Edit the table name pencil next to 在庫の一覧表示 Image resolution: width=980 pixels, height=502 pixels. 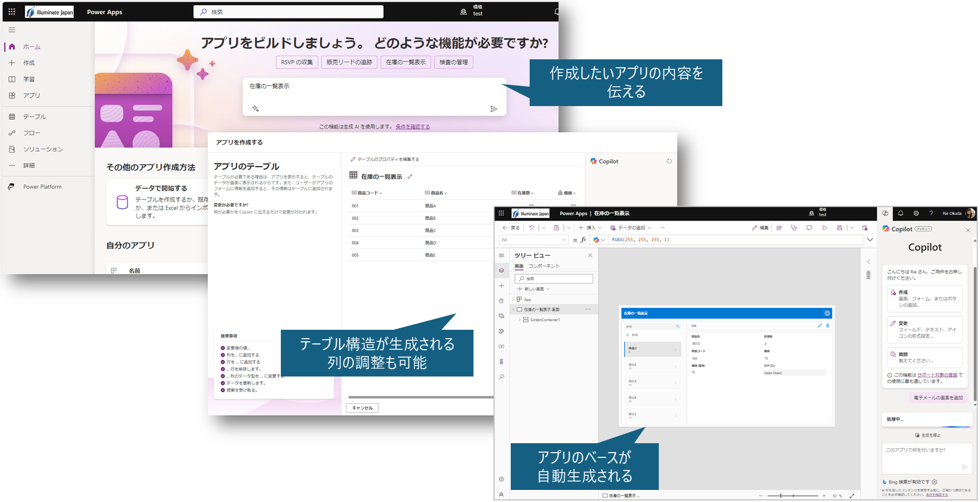pos(410,176)
